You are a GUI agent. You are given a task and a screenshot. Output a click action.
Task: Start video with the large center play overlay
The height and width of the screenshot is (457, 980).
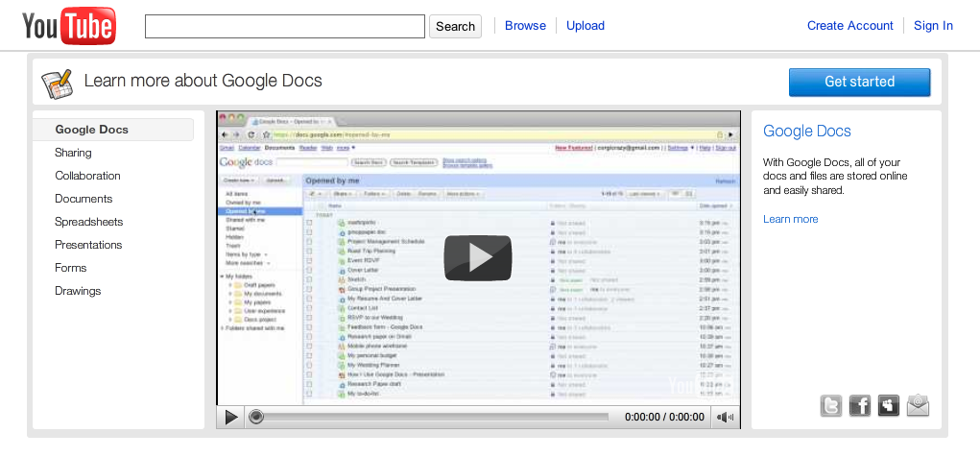478,257
